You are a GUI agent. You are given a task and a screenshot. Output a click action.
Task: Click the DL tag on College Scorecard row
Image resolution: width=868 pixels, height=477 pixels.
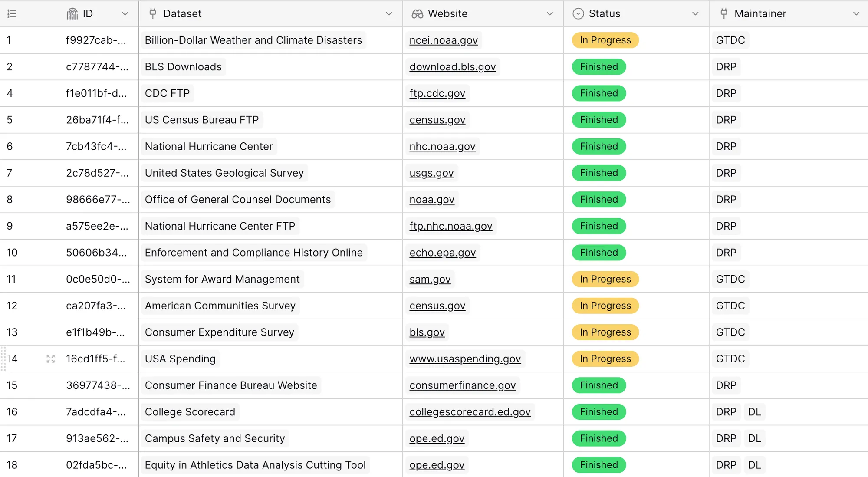coord(755,412)
